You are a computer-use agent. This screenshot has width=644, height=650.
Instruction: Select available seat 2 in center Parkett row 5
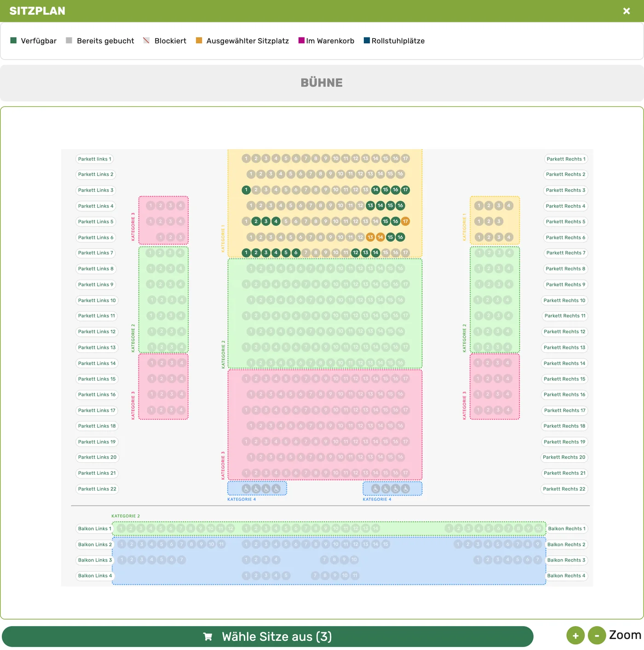click(x=256, y=221)
